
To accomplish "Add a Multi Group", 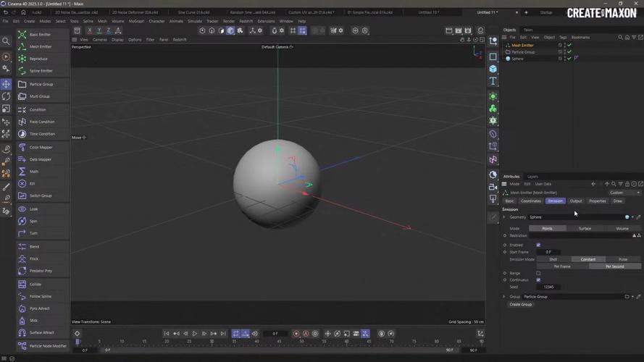I will point(39,96).
